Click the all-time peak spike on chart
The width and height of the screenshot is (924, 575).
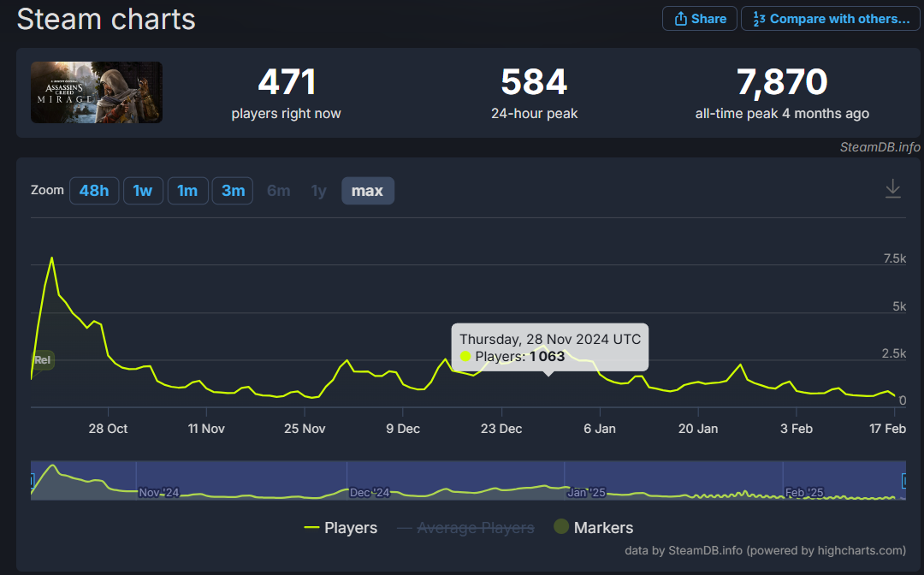click(x=52, y=258)
